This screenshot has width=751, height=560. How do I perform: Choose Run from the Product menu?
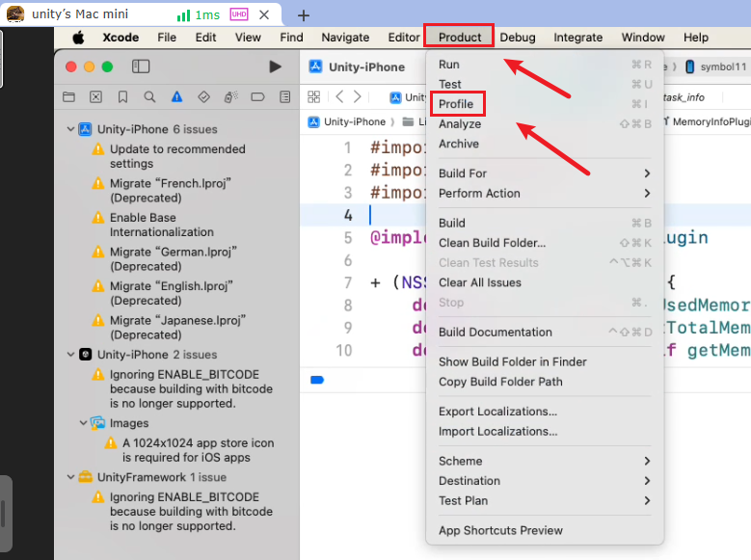pyautogui.click(x=545, y=65)
